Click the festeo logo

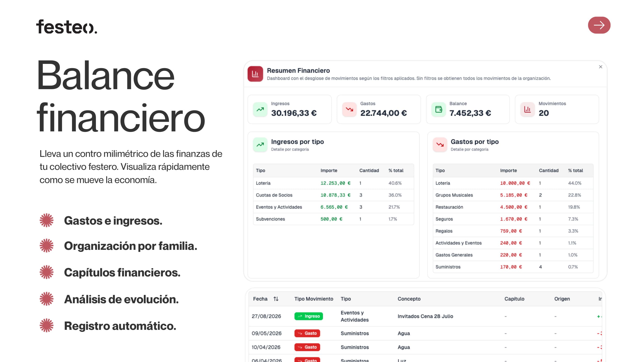(66, 27)
